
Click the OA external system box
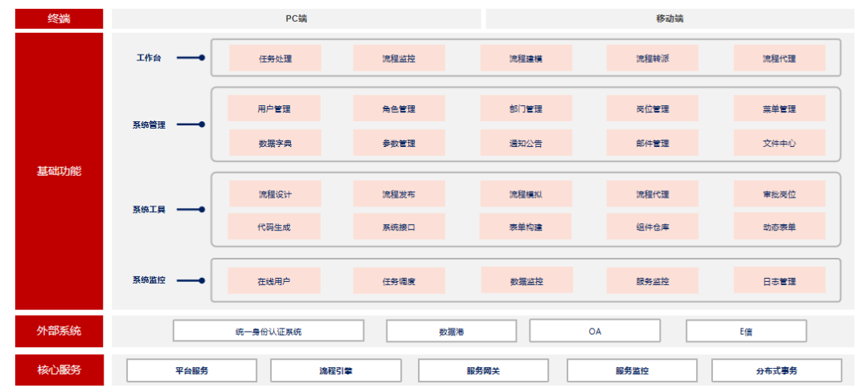(595, 331)
